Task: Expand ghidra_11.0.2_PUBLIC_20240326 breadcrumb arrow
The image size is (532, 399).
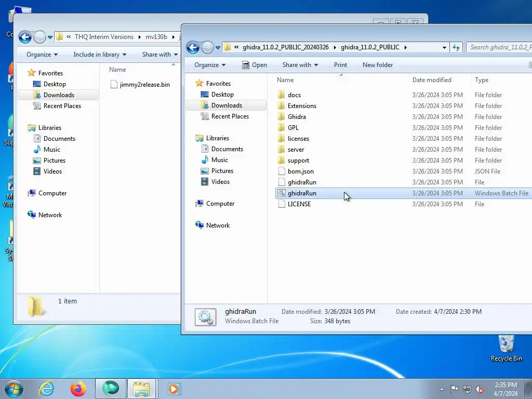Action: coord(335,47)
